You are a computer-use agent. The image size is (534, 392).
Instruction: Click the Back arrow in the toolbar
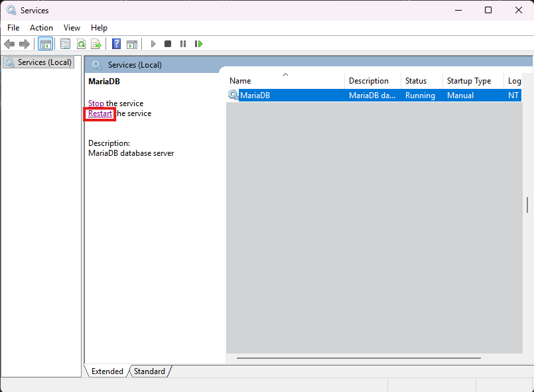[9, 44]
